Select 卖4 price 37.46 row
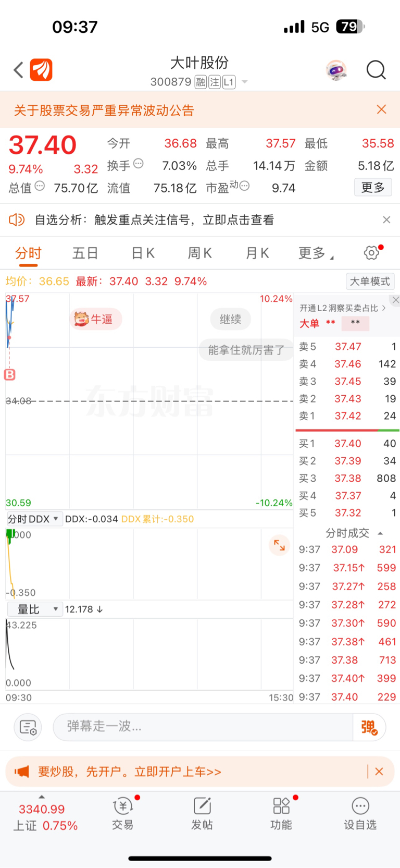 point(347,364)
